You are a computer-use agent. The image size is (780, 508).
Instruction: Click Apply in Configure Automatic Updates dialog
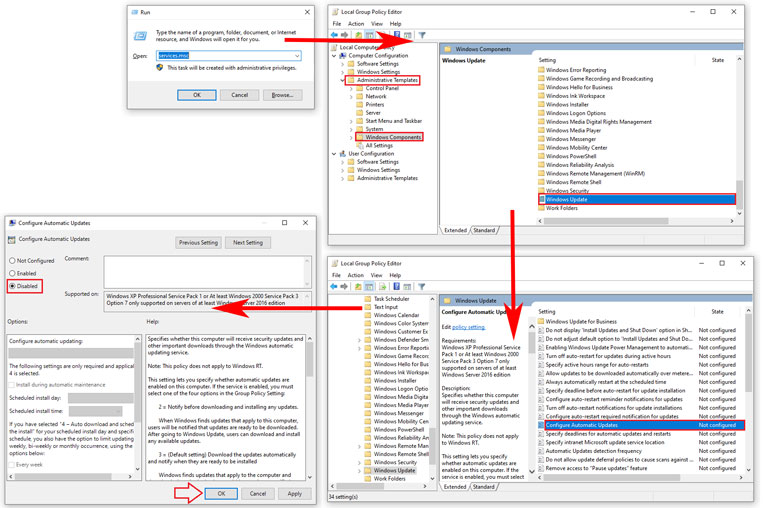tap(294, 494)
